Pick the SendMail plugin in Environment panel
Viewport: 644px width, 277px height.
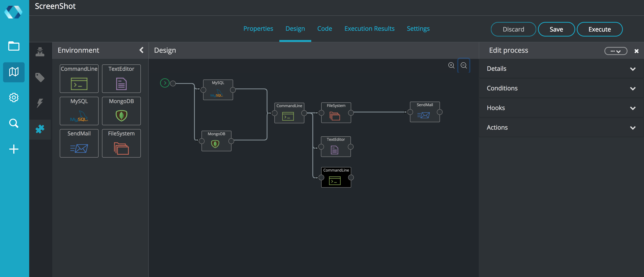coord(79,143)
